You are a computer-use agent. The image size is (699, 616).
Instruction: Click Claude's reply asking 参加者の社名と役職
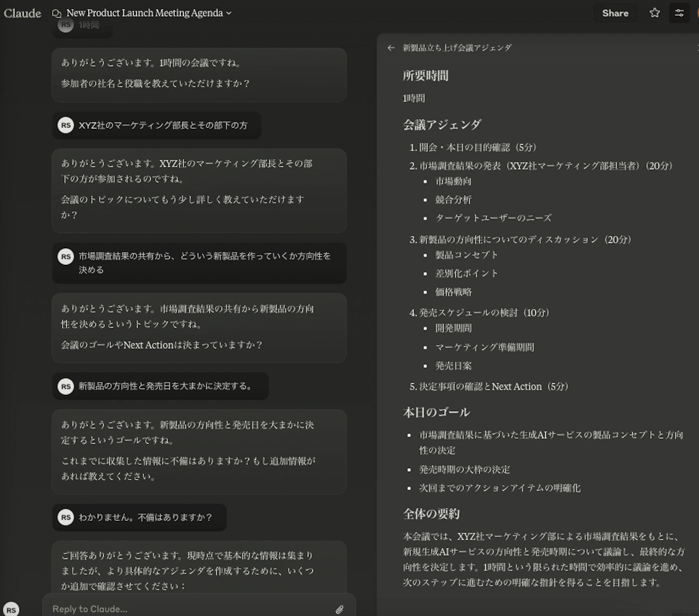[x=199, y=75]
